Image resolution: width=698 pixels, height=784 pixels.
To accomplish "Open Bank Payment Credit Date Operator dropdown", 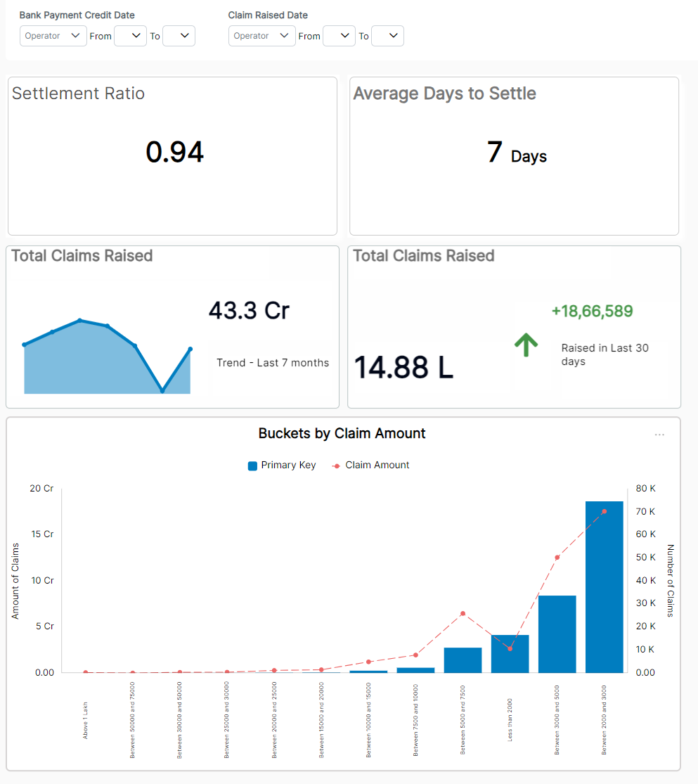I will pos(53,36).
